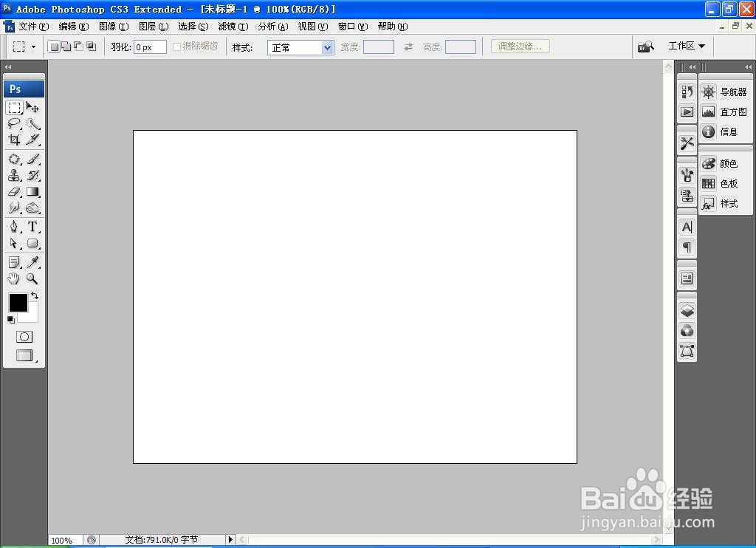The image size is (756, 548).
Task: Select the Slice tool
Action: 32,140
